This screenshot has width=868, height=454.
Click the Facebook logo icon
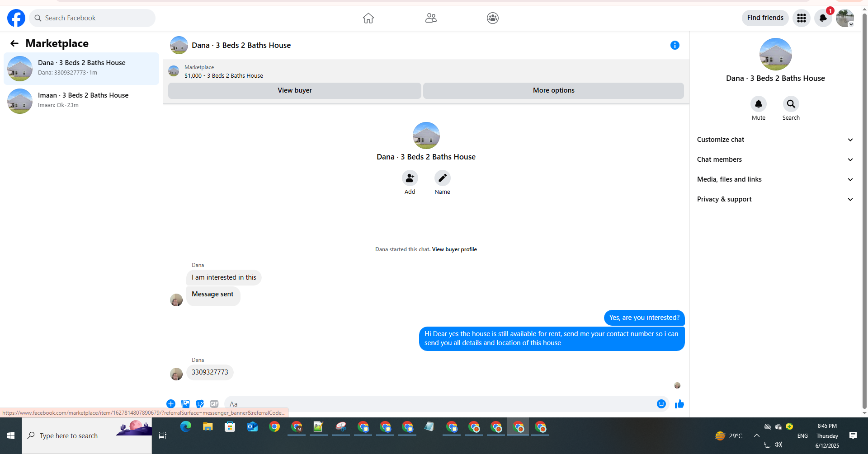pyautogui.click(x=16, y=18)
